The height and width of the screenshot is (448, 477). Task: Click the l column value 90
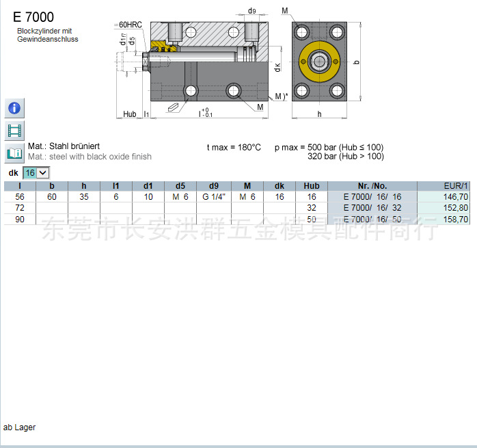[x=20, y=219]
